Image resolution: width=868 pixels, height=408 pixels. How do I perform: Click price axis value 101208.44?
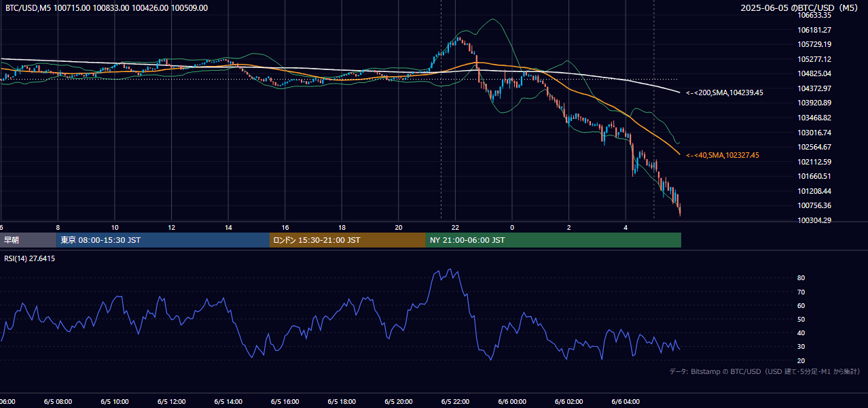coord(814,191)
